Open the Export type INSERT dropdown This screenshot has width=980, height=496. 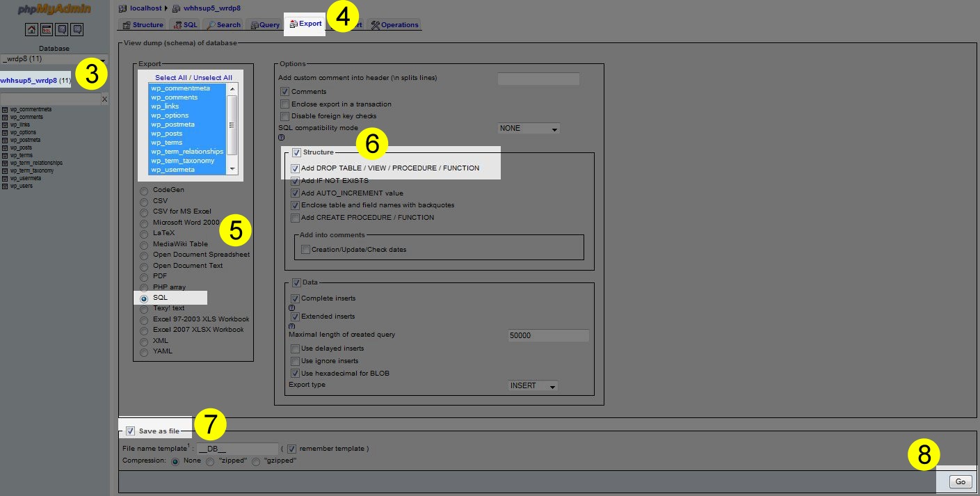(533, 386)
